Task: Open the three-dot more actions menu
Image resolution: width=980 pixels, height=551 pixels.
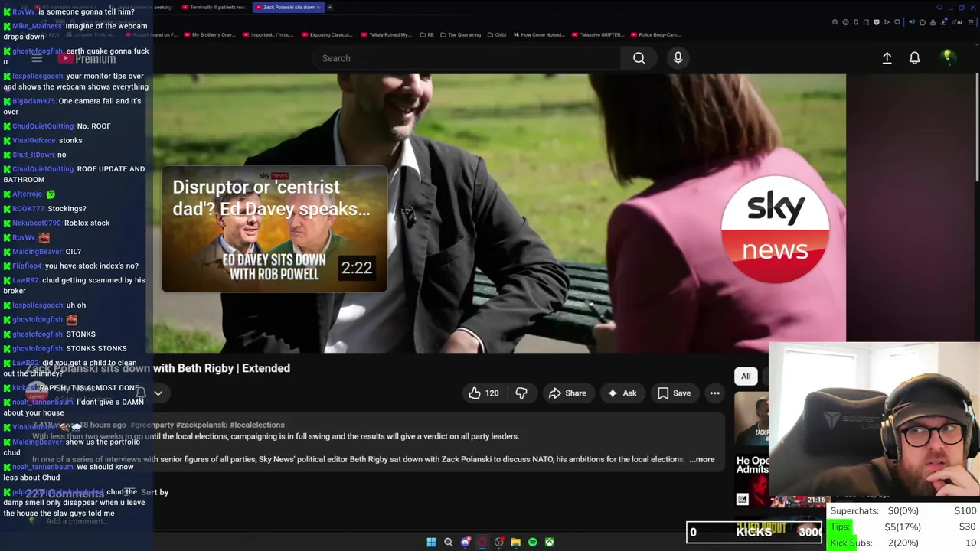Action: (x=714, y=393)
